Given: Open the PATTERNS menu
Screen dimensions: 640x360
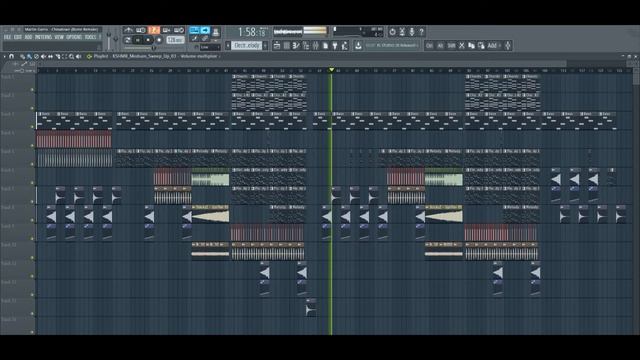Looking at the screenshot, I should [x=43, y=37].
